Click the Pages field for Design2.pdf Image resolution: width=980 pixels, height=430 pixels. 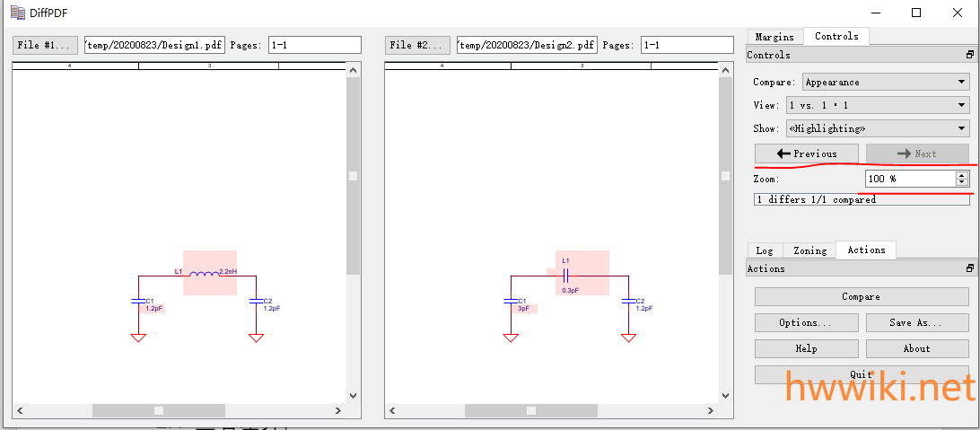pos(687,45)
